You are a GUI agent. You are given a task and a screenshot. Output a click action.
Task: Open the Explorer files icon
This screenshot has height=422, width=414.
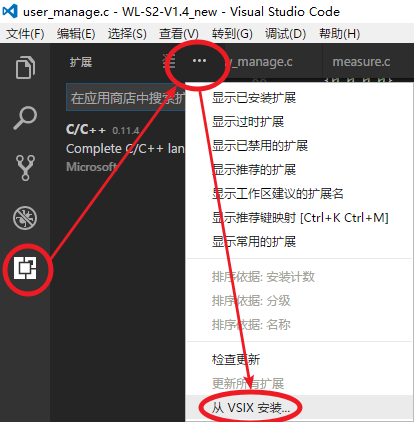[25, 68]
